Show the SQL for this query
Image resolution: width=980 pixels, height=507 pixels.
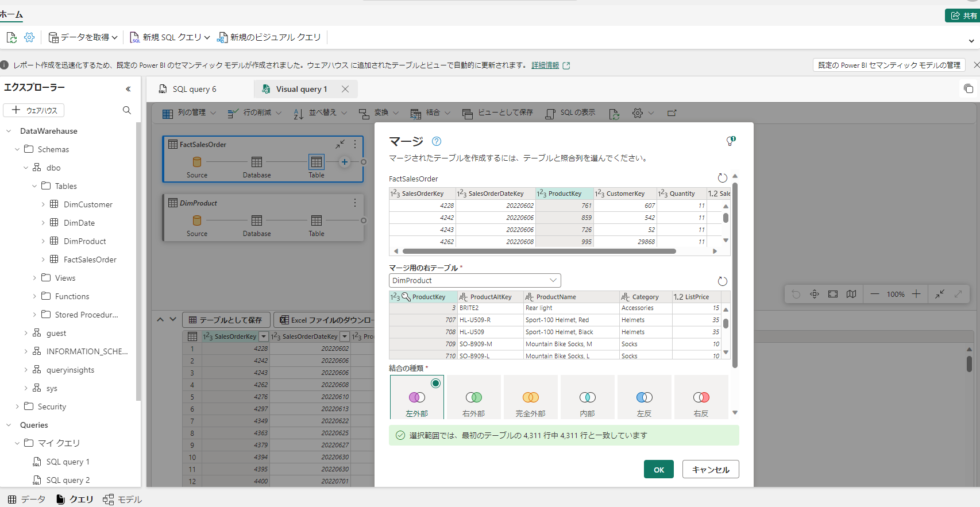[x=570, y=113]
